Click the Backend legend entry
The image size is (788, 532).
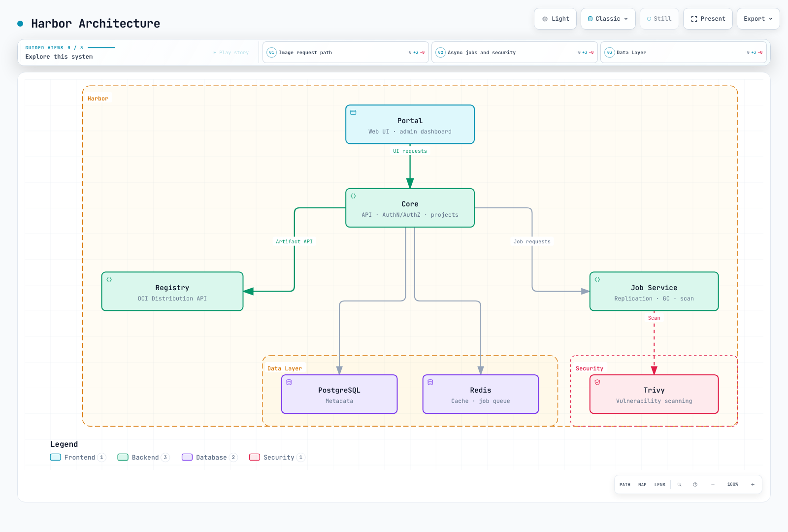[x=143, y=457]
